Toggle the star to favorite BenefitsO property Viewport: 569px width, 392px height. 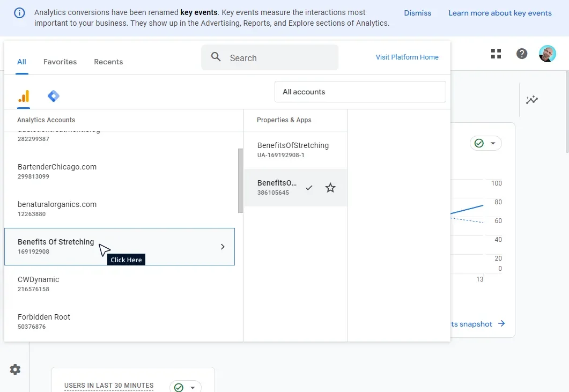tap(330, 188)
